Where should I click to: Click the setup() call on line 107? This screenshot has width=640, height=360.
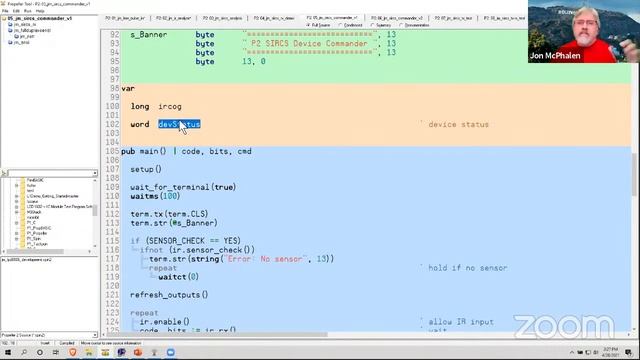coord(146,169)
